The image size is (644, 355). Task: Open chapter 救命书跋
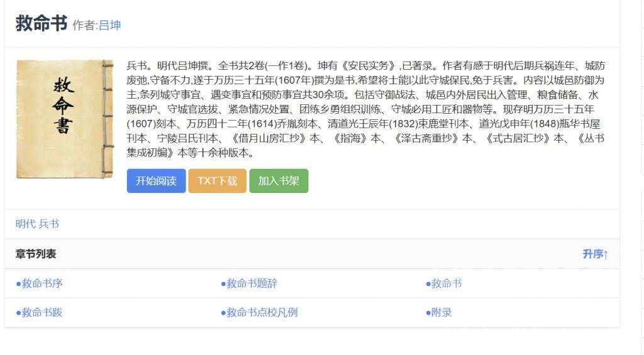pyautogui.click(x=39, y=312)
